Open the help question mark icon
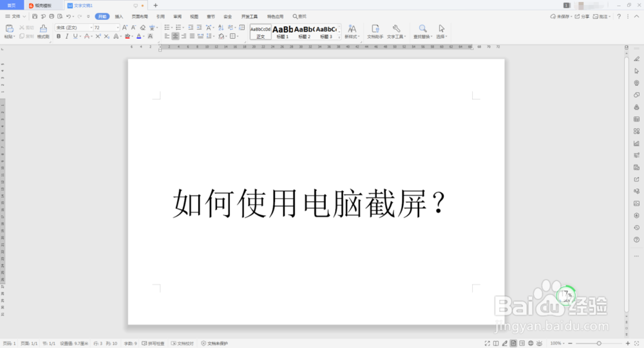Viewport: 644px width, 348px height. pos(619,17)
